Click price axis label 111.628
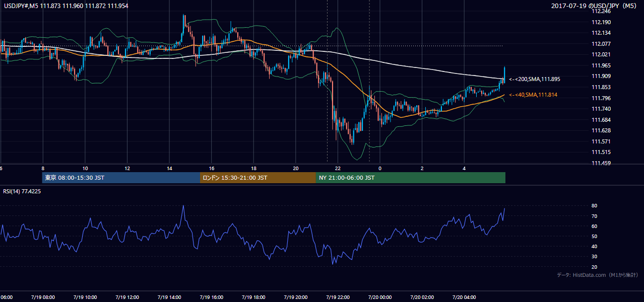 [602, 130]
